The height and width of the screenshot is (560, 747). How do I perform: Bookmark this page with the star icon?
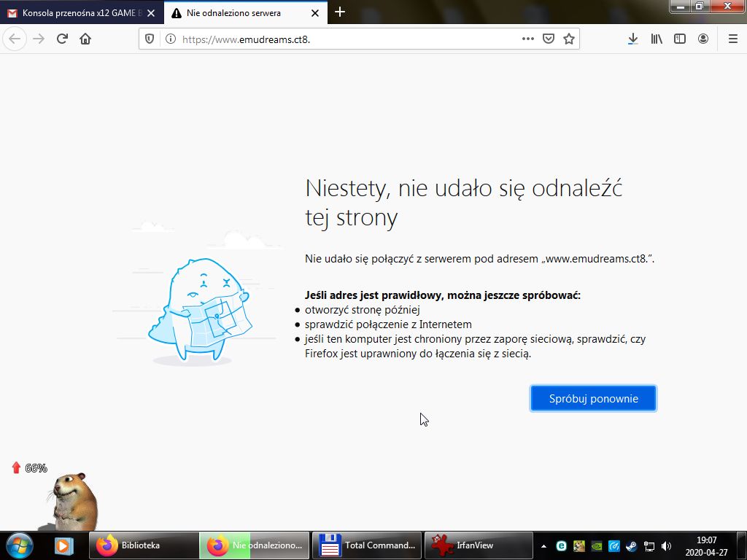click(x=569, y=39)
